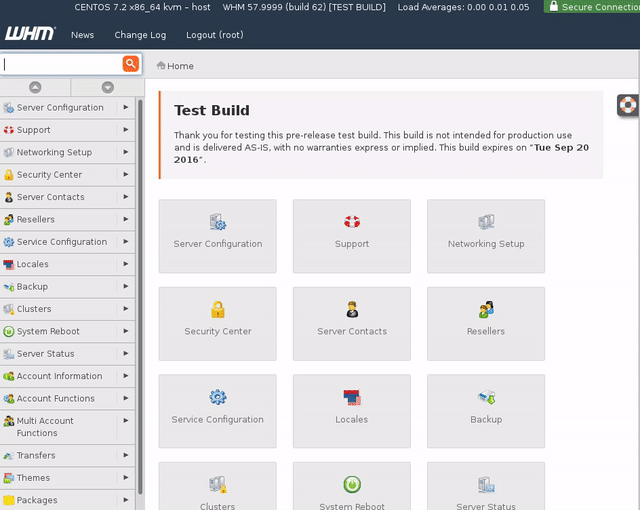Viewport: 640px width, 510px height.
Task: Expand the Support sidebar arrow
Action: 126,130
